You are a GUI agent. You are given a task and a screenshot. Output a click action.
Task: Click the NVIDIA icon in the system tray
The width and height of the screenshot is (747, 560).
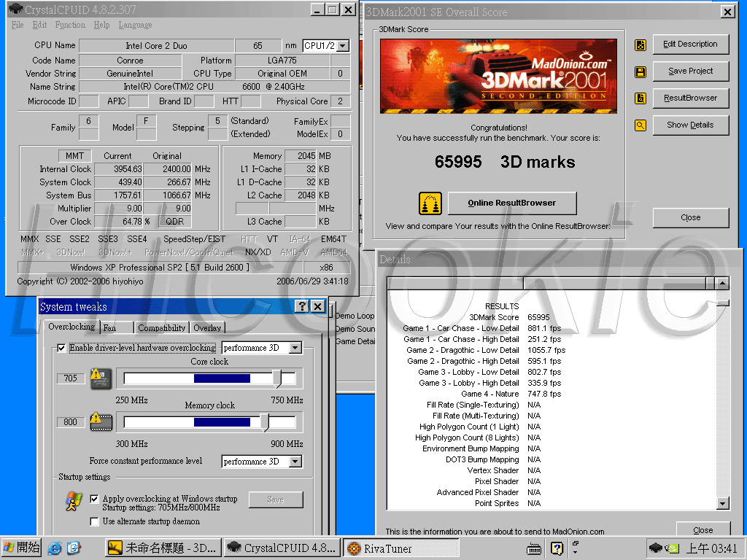click(672, 548)
